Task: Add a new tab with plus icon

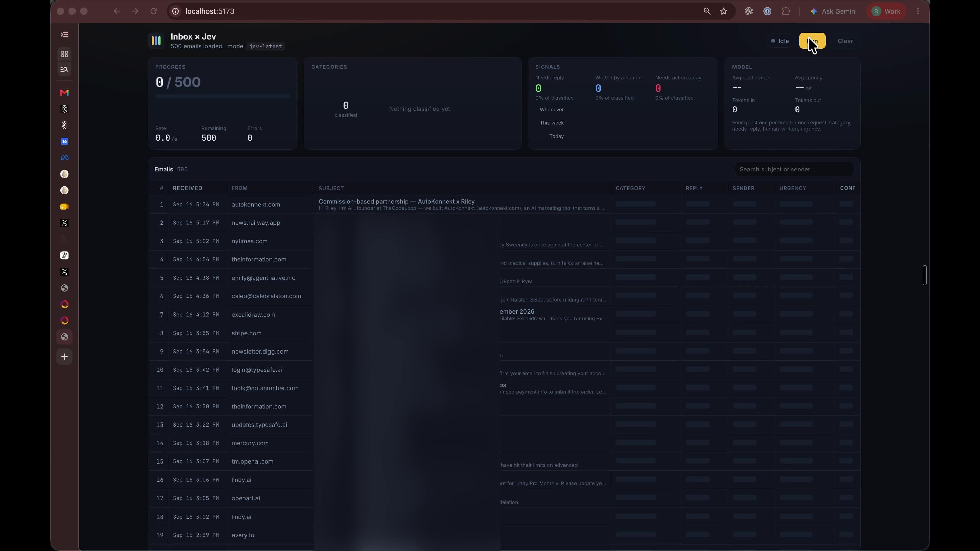Action: [64, 357]
